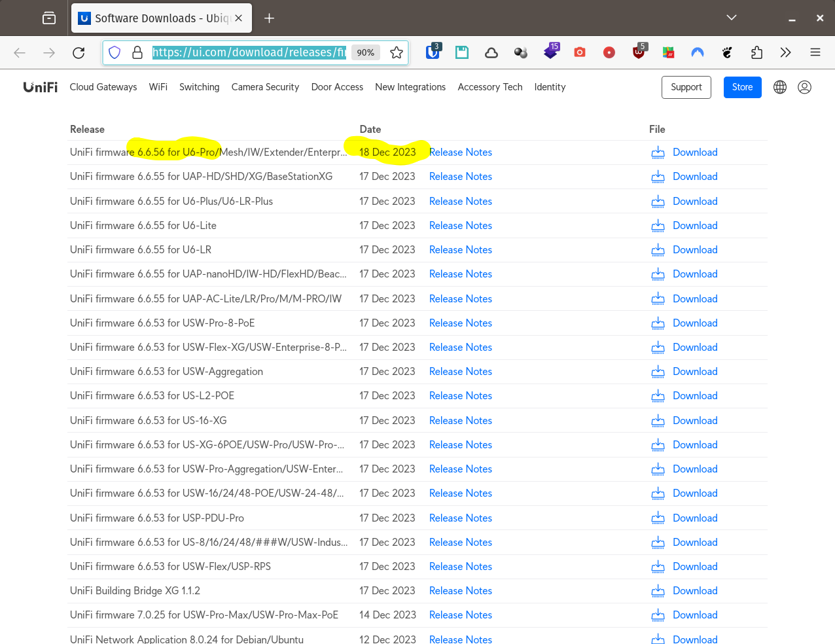This screenshot has height=644, width=835.
Task: Open the Cloud Gateways menu
Action: point(103,87)
